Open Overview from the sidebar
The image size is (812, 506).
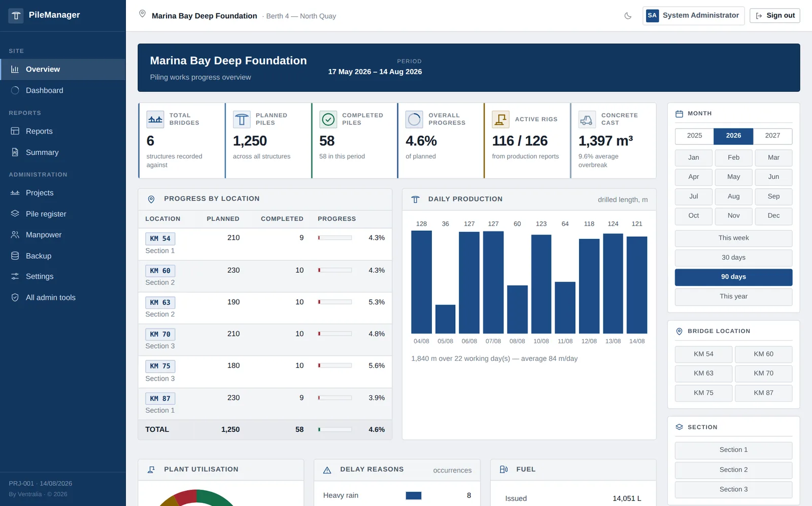coord(63,70)
